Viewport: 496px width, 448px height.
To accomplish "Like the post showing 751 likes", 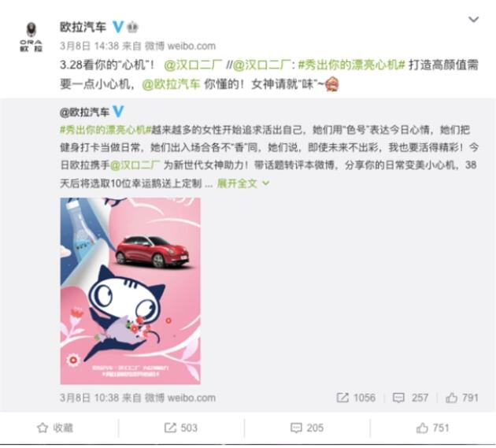I will 433,428.
